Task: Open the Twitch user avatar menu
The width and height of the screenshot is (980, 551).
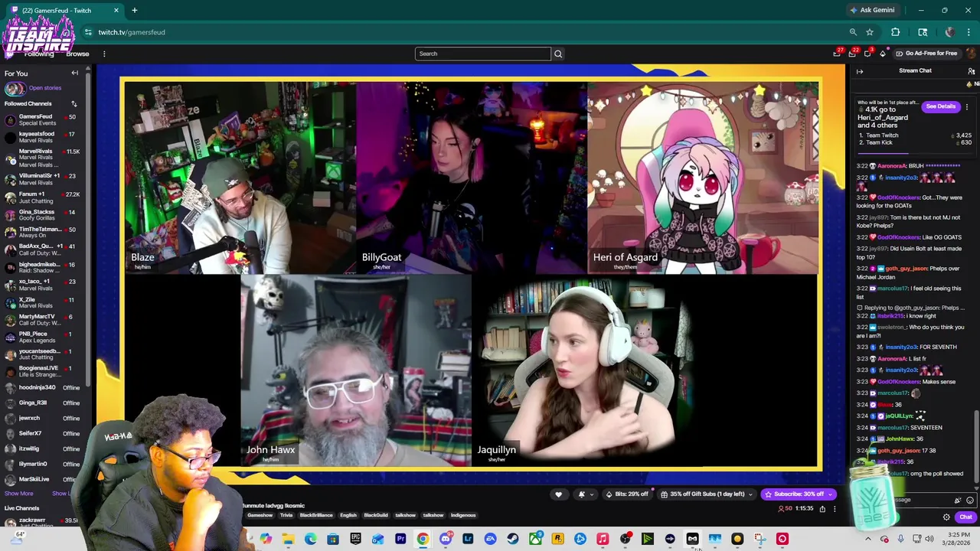Action: point(972,54)
